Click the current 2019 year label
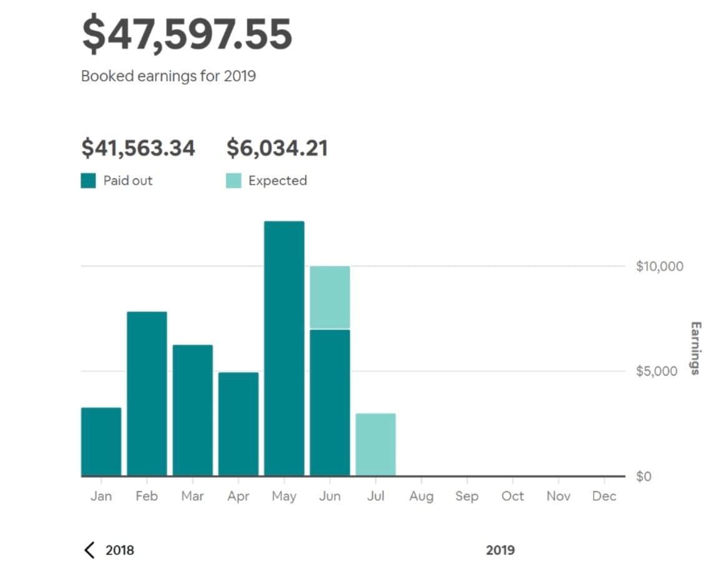Screen dimensions: 728x579 [x=500, y=550]
